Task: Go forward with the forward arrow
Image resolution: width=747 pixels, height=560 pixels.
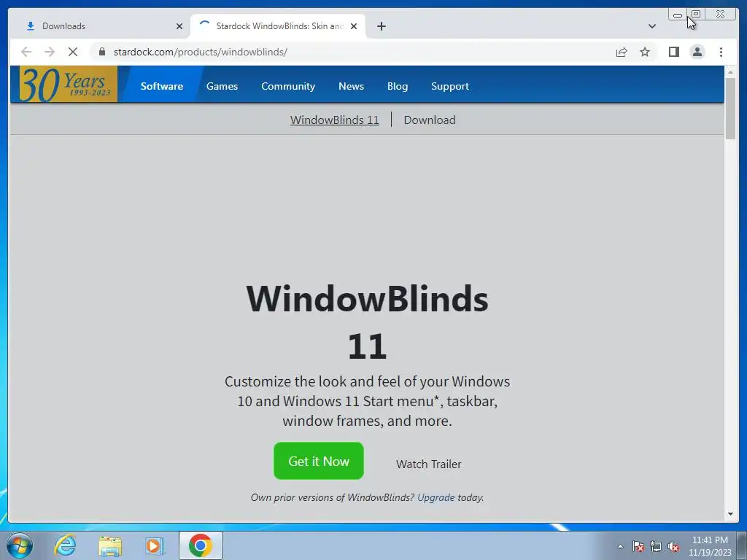Action: point(50,52)
